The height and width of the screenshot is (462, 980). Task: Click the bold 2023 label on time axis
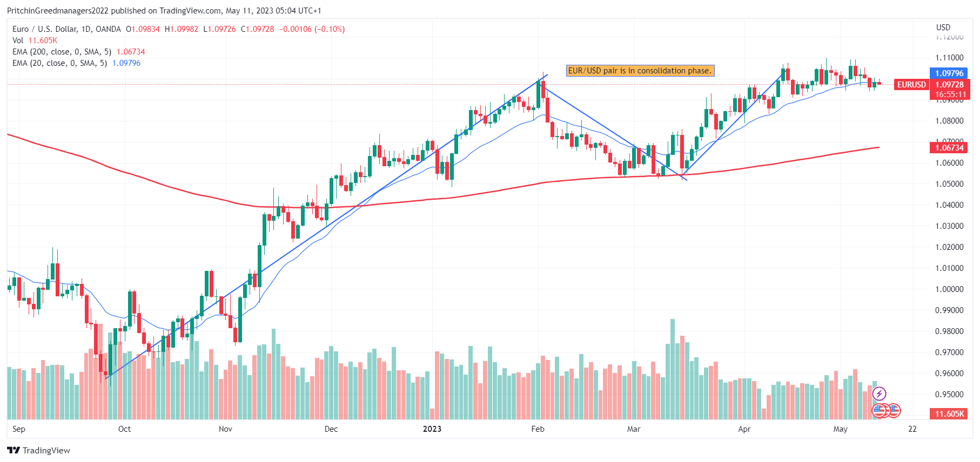pyautogui.click(x=432, y=429)
